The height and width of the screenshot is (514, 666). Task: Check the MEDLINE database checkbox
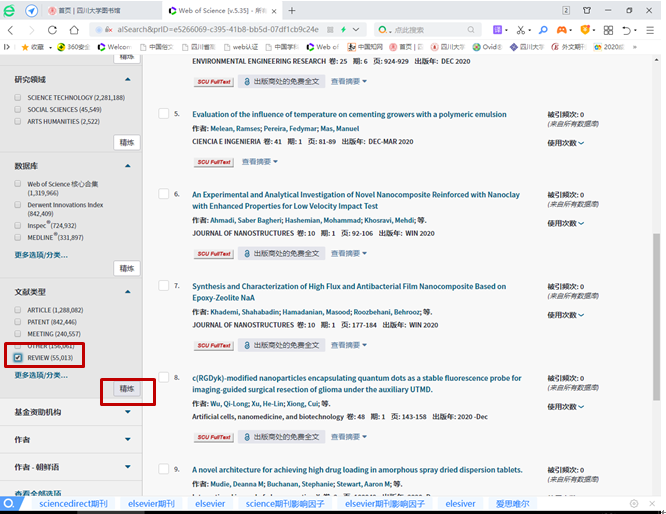coord(17,237)
